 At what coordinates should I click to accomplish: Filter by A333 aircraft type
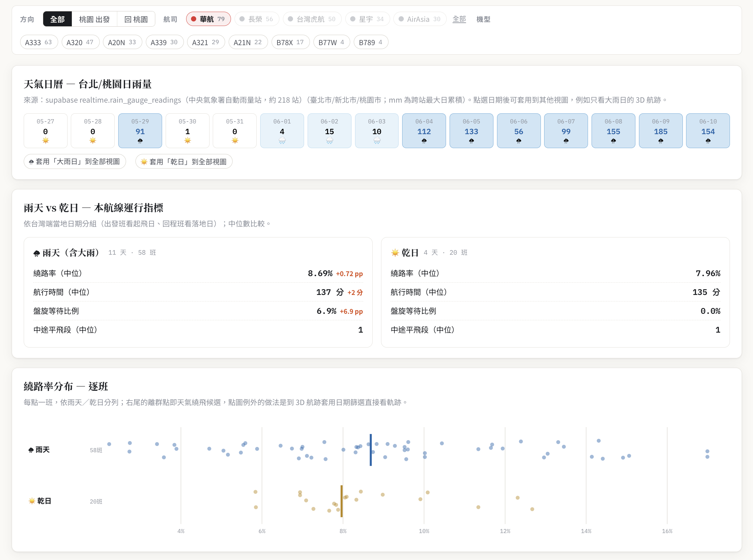39,42
